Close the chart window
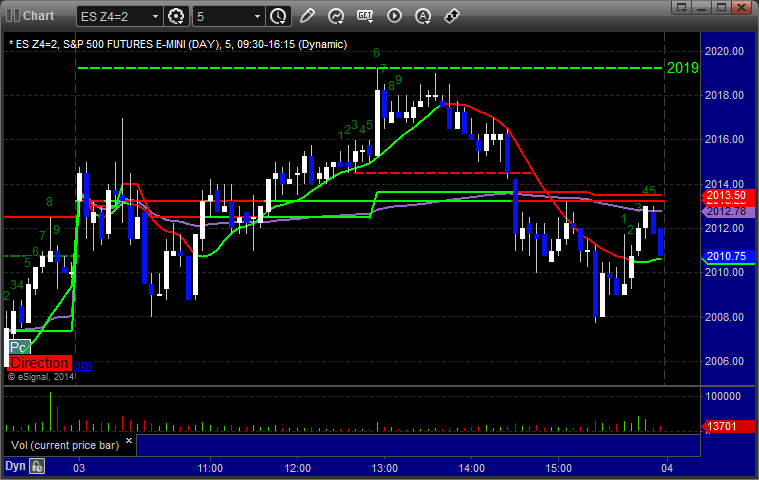This screenshot has width=759, height=480. click(741, 7)
